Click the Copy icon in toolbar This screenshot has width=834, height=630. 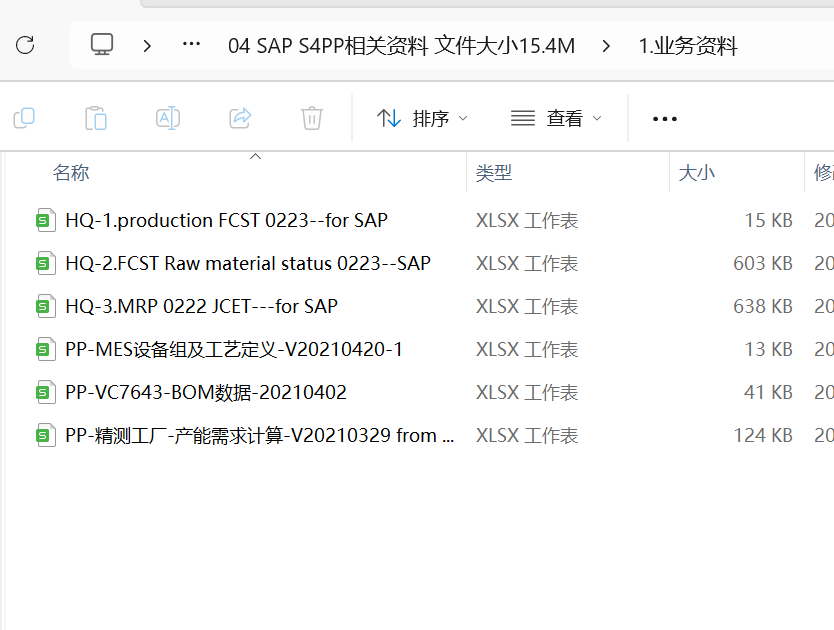tap(24, 118)
